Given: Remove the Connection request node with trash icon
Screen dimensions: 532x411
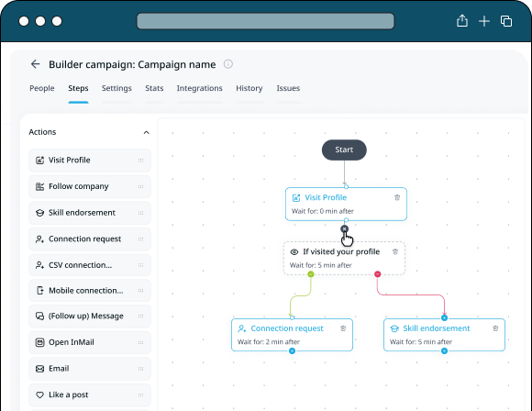Looking at the screenshot, I should coord(343,328).
